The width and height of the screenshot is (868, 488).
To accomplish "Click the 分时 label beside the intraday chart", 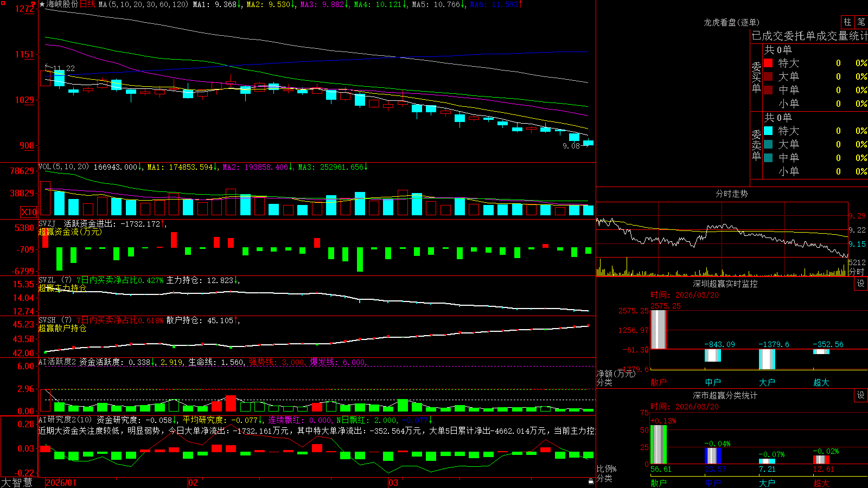I will pos(857,272).
